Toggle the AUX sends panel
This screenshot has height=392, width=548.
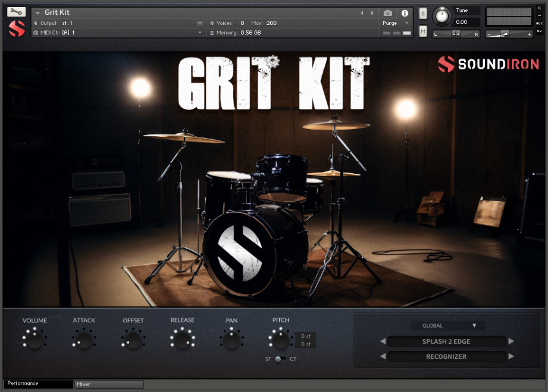coord(539,23)
